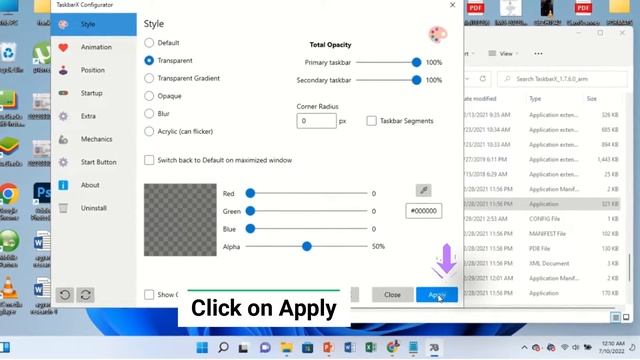Click the Apply button
Viewport: 640px width, 360px height.
(x=437, y=295)
